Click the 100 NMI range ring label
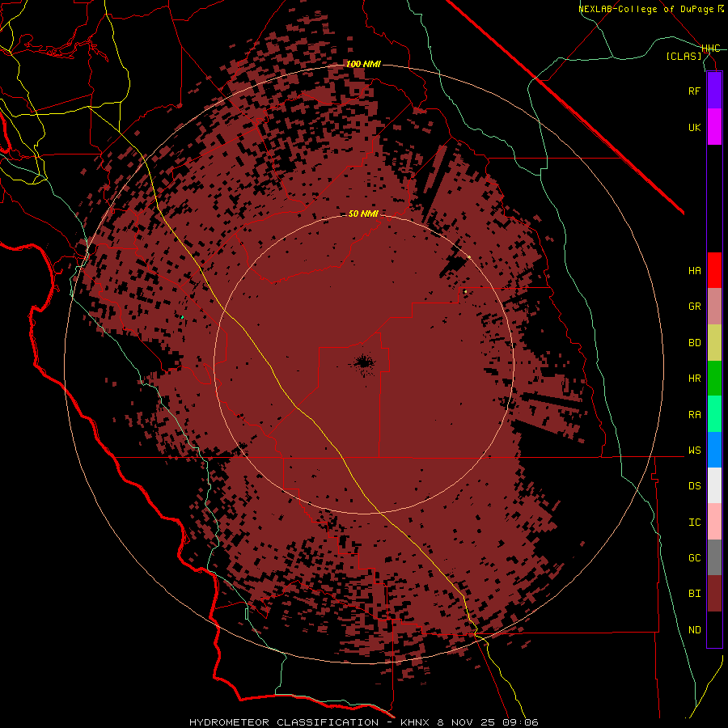 pyautogui.click(x=363, y=64)
